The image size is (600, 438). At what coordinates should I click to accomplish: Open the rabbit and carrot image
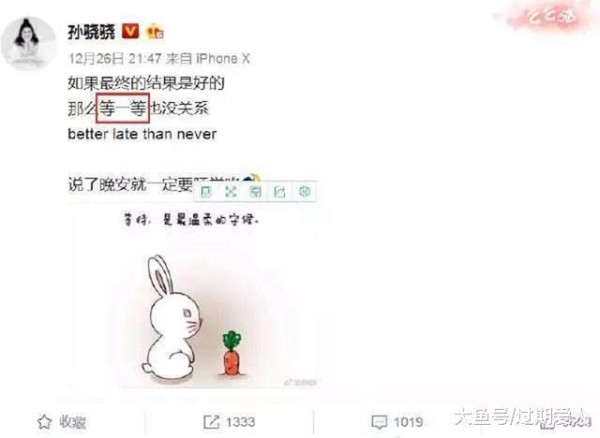(x=192, y=297)
